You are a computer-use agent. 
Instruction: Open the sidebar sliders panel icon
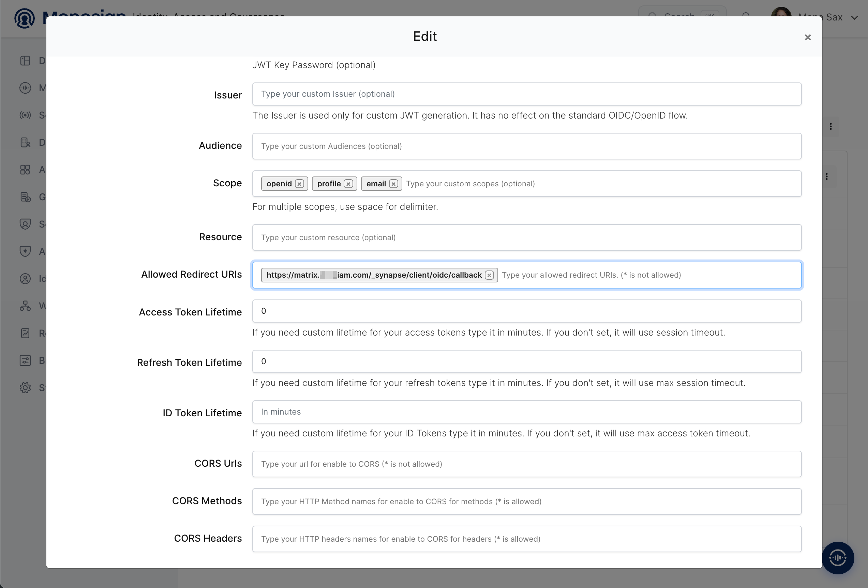point(25,360)
